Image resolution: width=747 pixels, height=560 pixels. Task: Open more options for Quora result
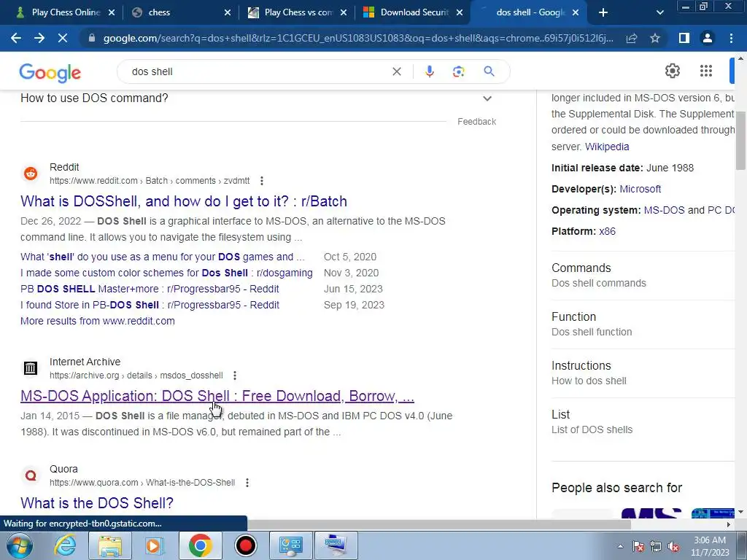click(x=247, y=483)
